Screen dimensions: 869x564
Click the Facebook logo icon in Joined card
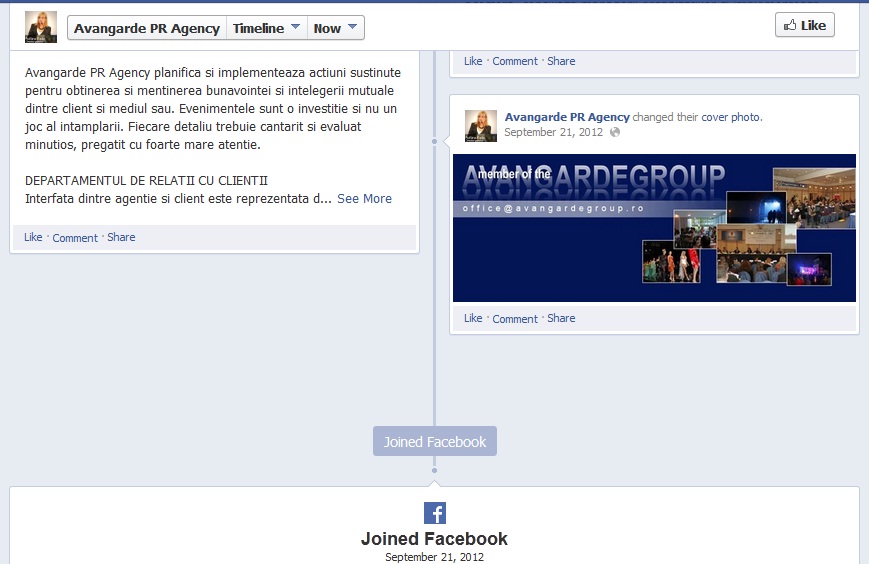point(434,512)
